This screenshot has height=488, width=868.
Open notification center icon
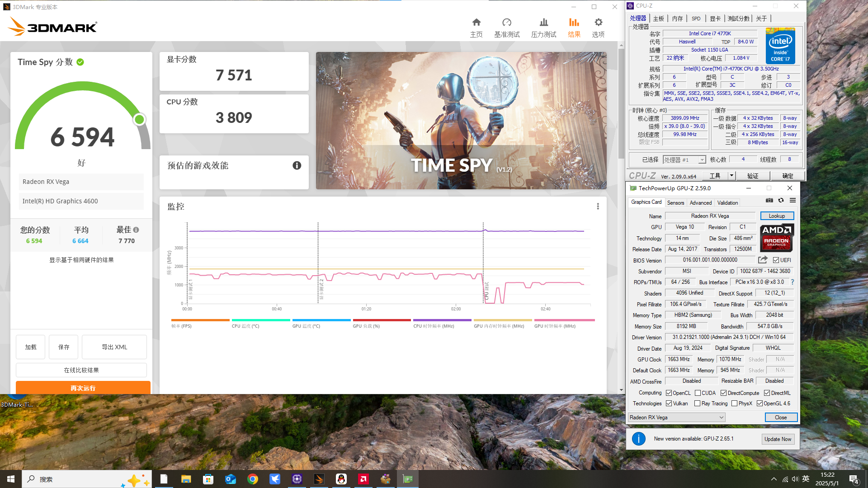854,479
